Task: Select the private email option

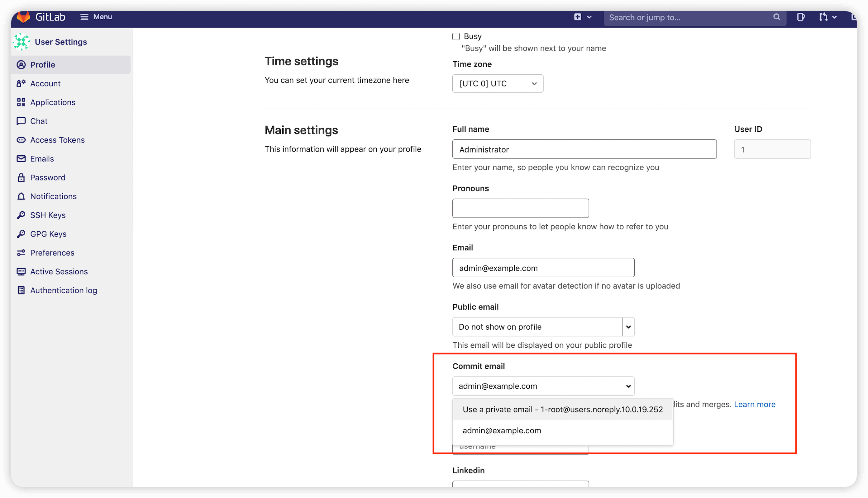Action: [x=562, y=409]
